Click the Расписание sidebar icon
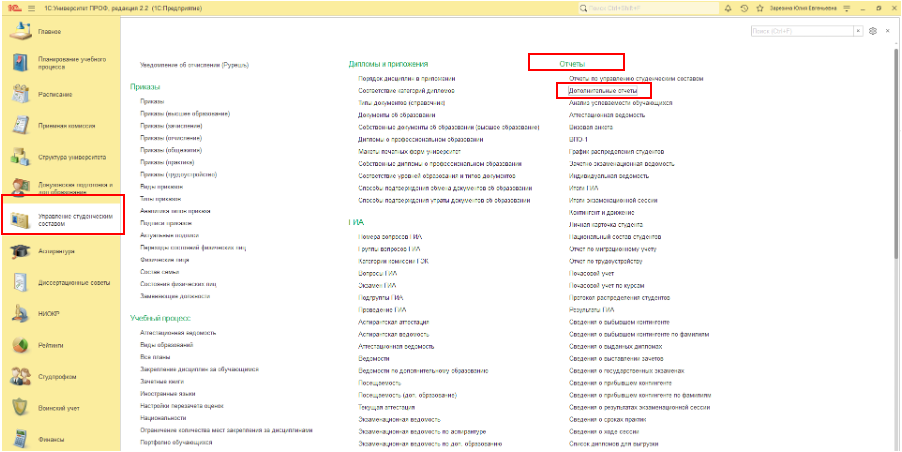The width and height of the screenshot is (902, 452). tap(20, 94)
